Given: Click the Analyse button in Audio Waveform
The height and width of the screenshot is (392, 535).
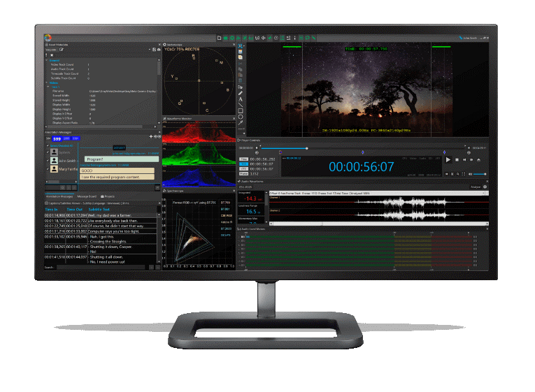Looking at the screenshot, I should (476, 187).
